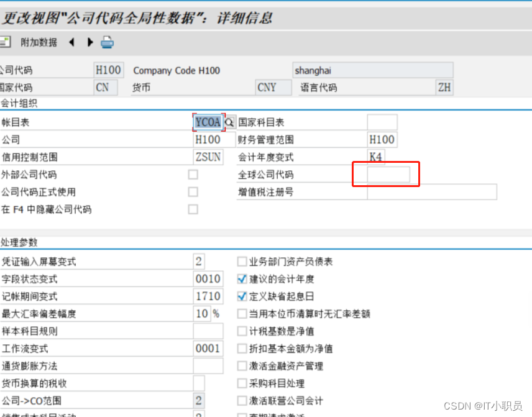Uncheck 建议的会计年度 checkbox
This screenshot has height=417, width=532.
(x=242, y=279)
